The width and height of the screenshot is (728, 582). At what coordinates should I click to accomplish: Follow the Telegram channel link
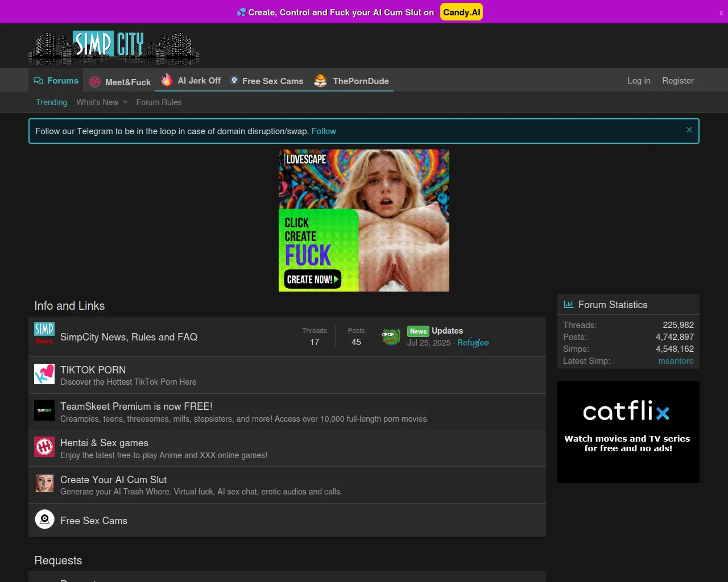(x=324, y=131)
